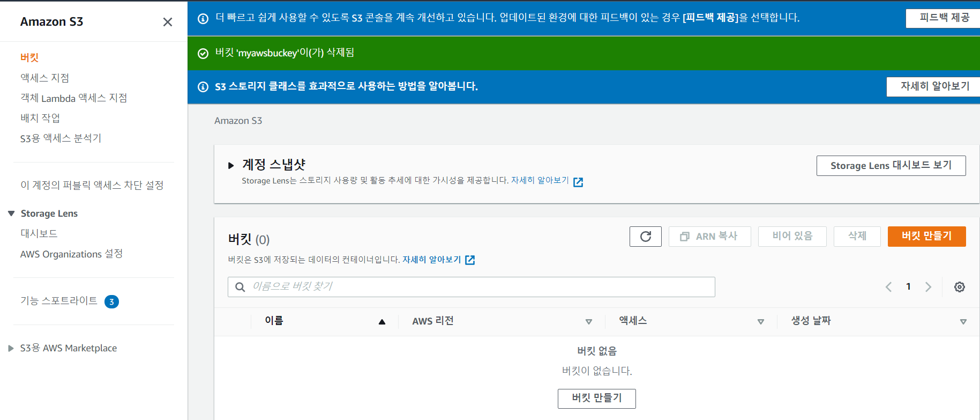Click the ARN 복사 button
The width and height of the screenshot is (980, 420).
click(709, 237)
